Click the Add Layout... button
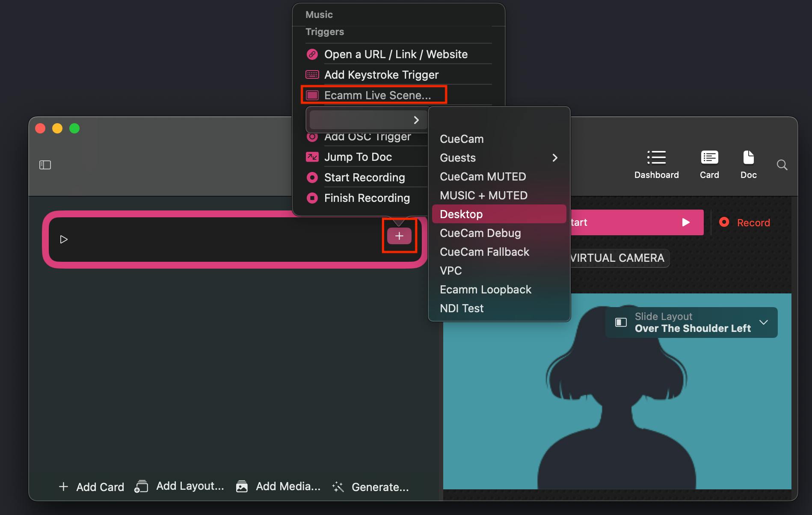The height and width of the screenshot is (515, 812). coord(179,486)
